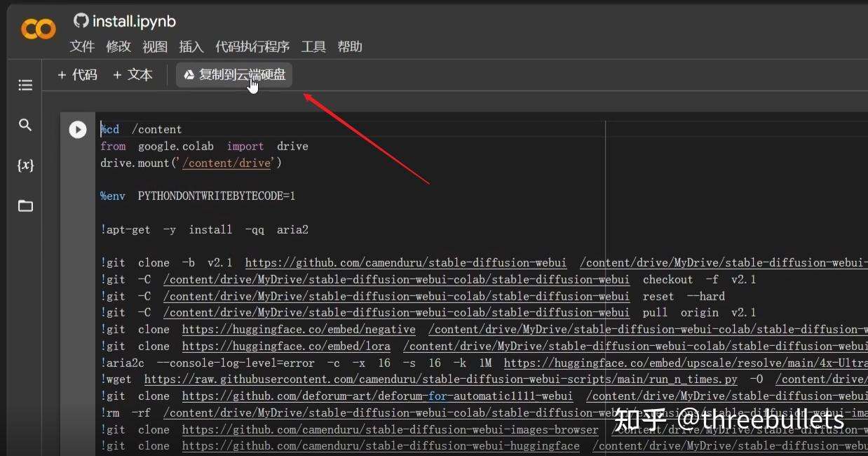Open the 插入 menu

click(191, 46)
